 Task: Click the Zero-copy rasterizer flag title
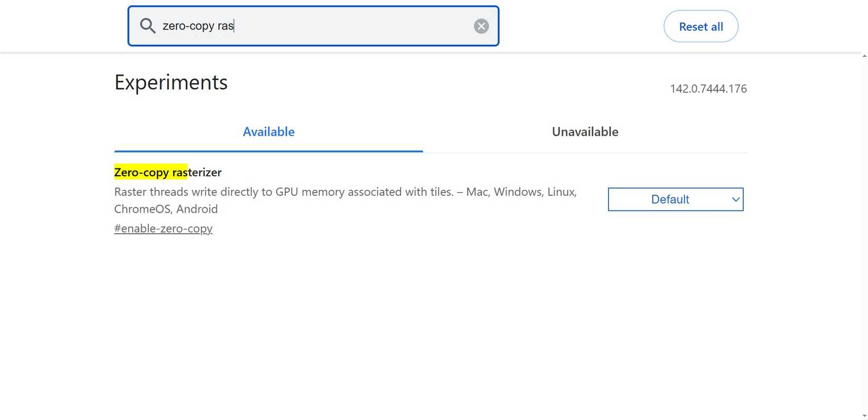pos(167,172)
